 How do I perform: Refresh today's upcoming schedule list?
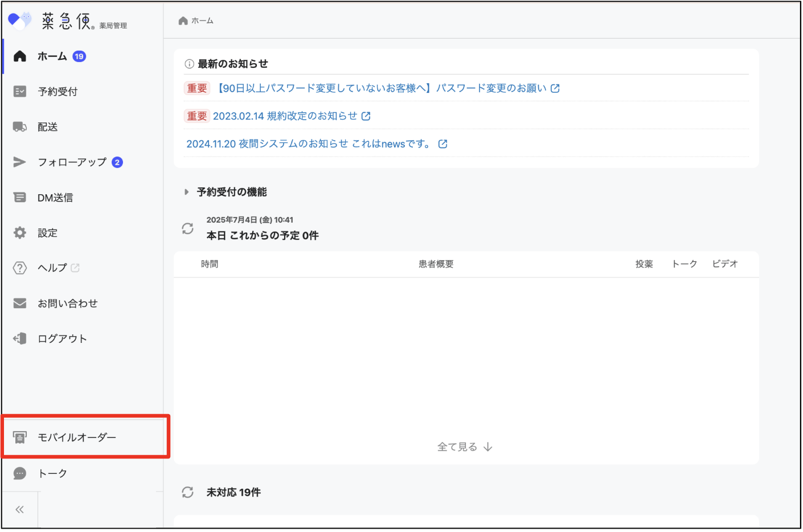(x=187, y=229)
